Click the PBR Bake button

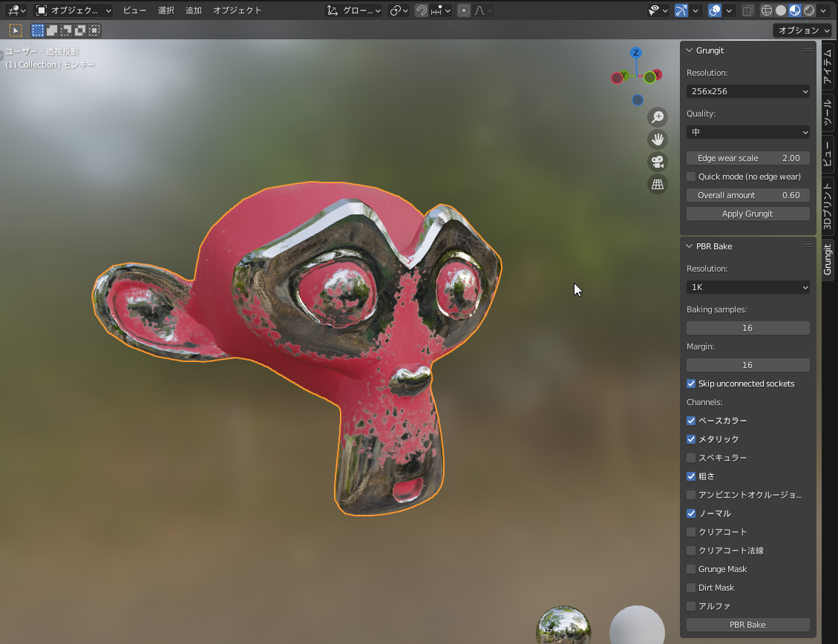[747, 625]
